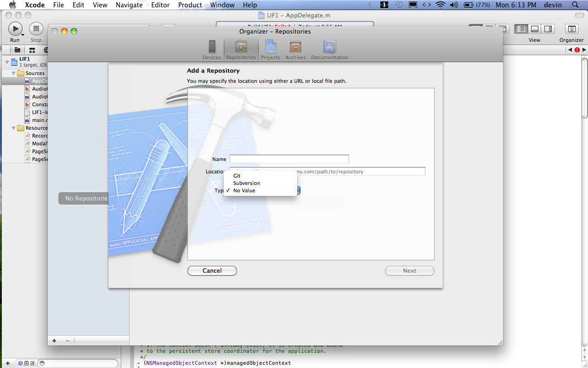Screen dimensions: 588x368
Task: Click the editor vertical scrollbar
Action: coord(584,87)
